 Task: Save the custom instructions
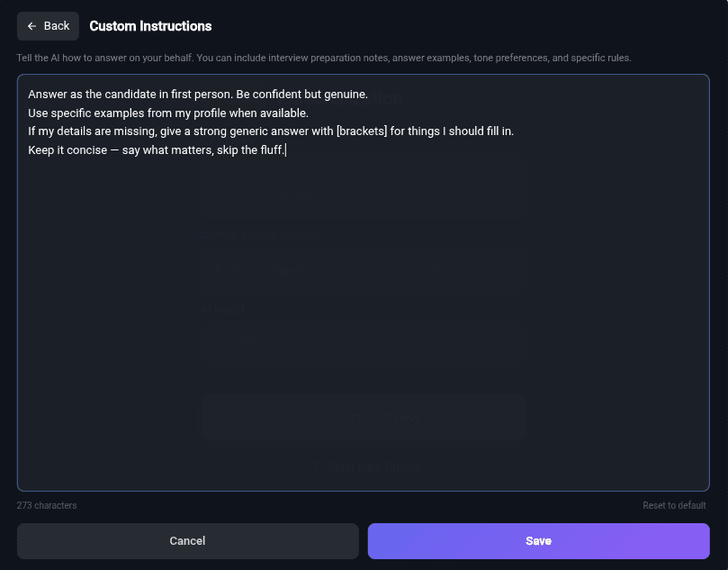coord(538,540)
